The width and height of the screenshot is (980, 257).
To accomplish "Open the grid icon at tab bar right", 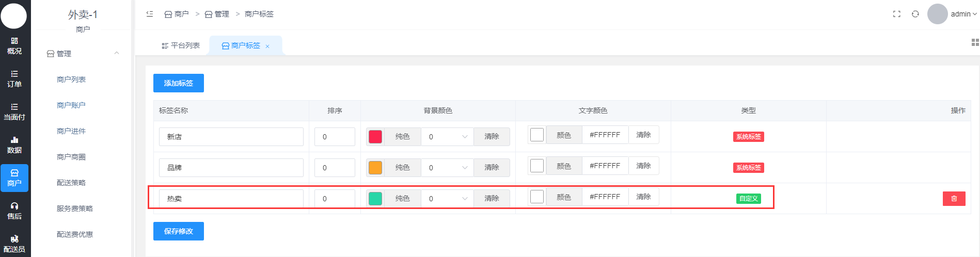I will [x=975, y=42].
